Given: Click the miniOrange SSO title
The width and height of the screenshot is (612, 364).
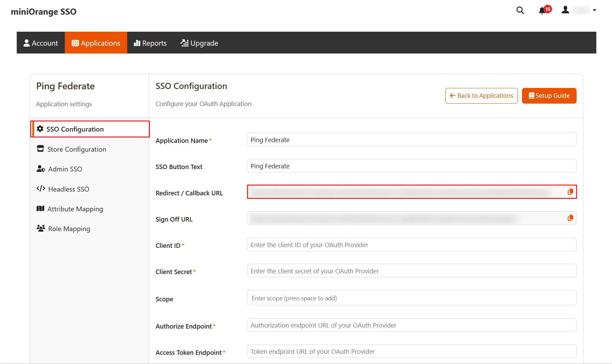Looking at the screenshot, I should (x=44, y=12).
